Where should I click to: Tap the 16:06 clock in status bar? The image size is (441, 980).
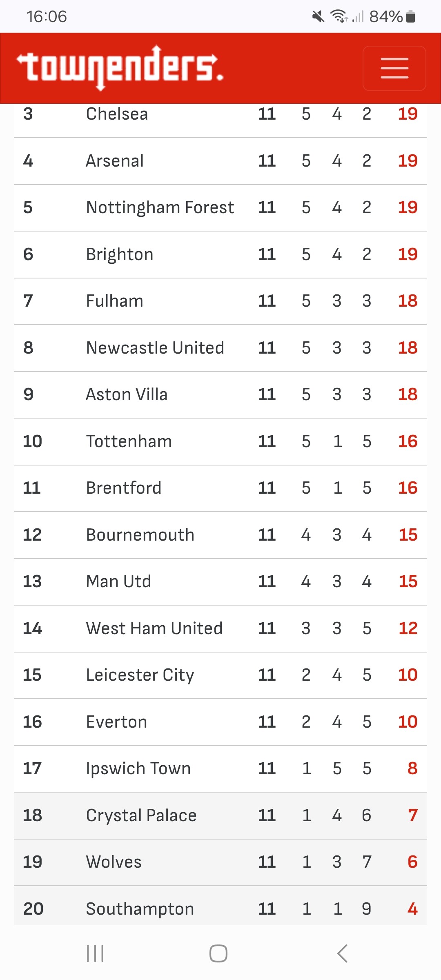[x=47, y=16]
